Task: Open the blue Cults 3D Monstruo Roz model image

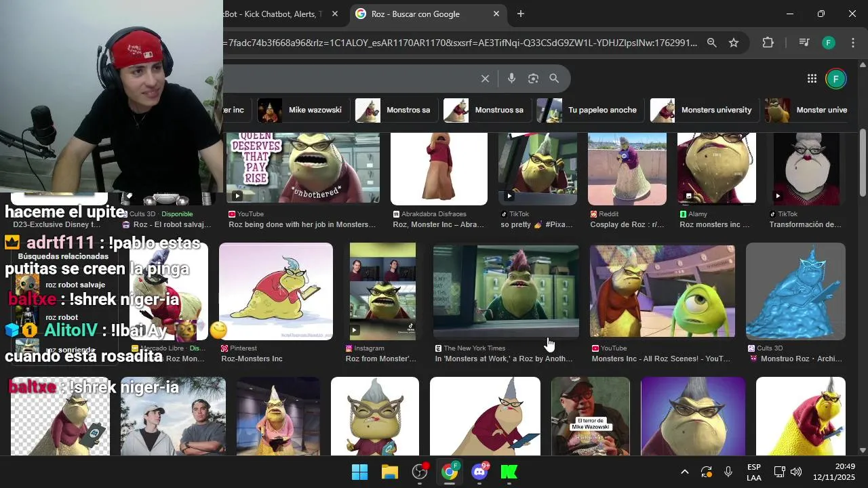Action: click(795, 291)
